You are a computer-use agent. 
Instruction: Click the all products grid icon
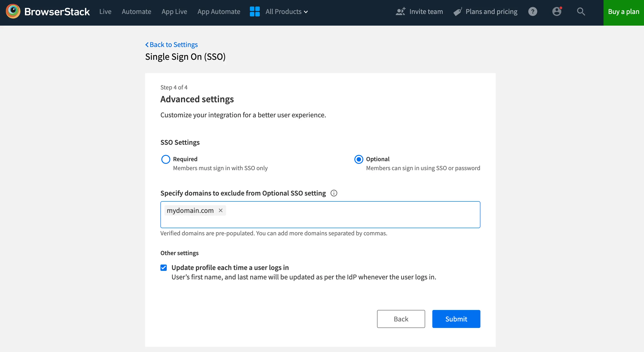(x=255, y=11)
